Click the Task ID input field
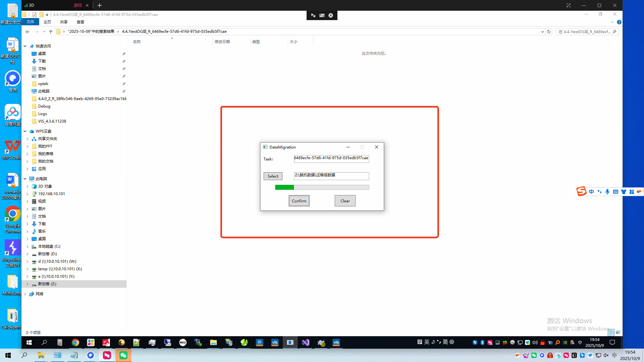 click(331, 159)
